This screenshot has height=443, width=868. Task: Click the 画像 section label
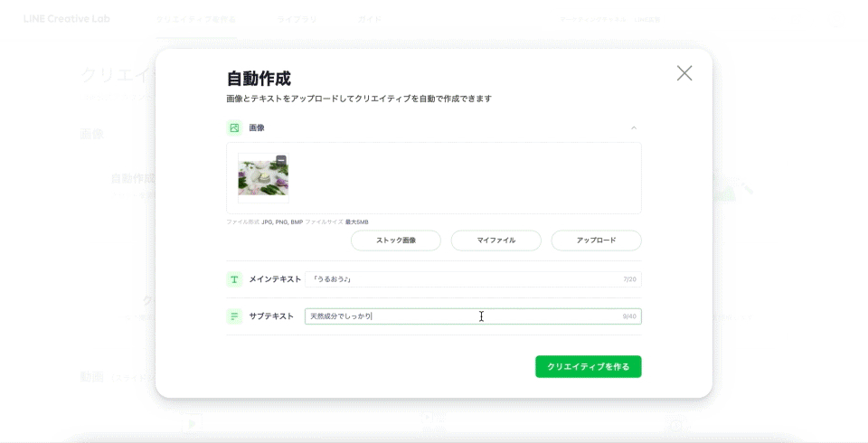point(257,127)
